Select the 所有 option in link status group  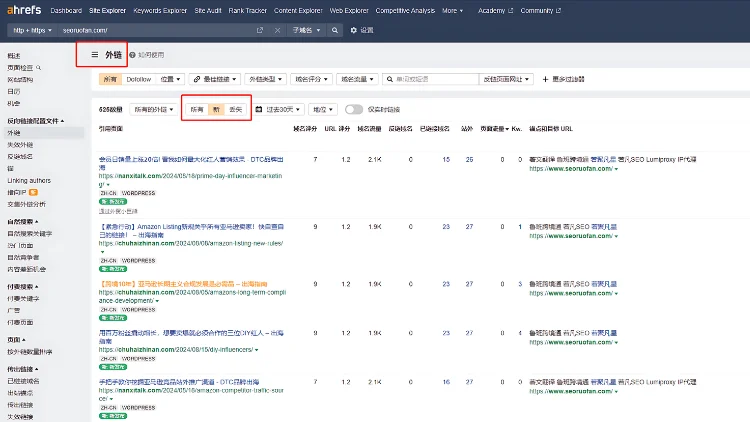coord(197,110)
